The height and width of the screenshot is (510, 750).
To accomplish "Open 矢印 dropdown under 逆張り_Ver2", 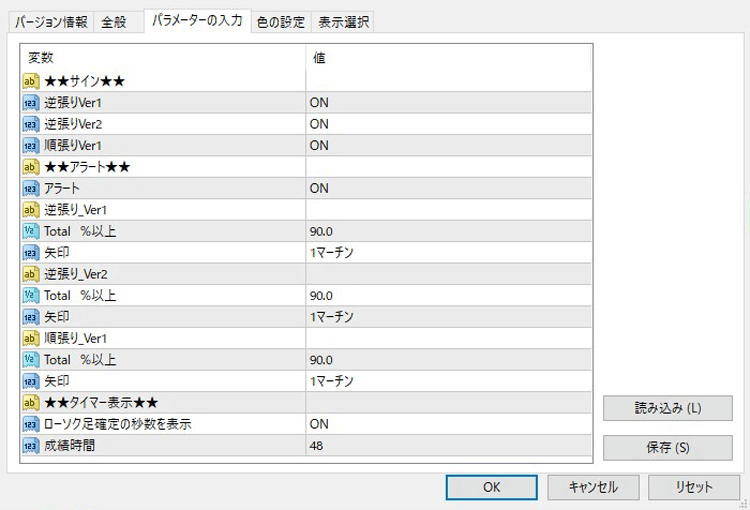I will (x=448, y=317).
